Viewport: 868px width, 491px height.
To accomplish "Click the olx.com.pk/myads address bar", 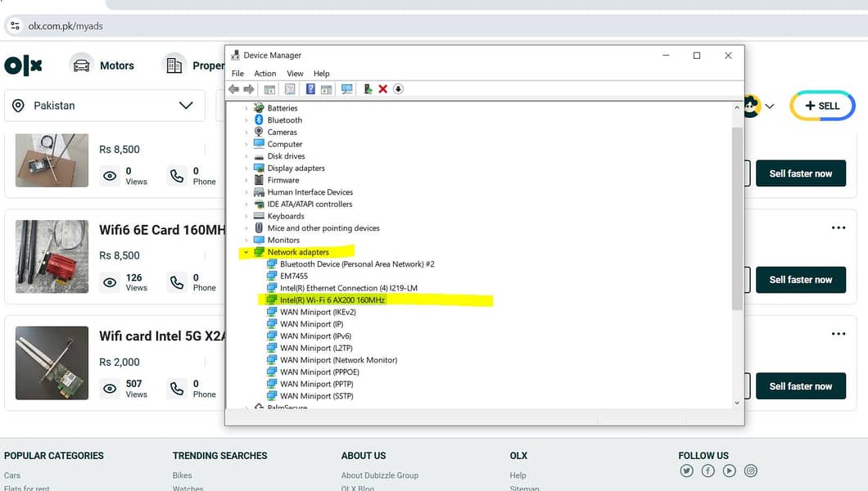I will (437, 26).
